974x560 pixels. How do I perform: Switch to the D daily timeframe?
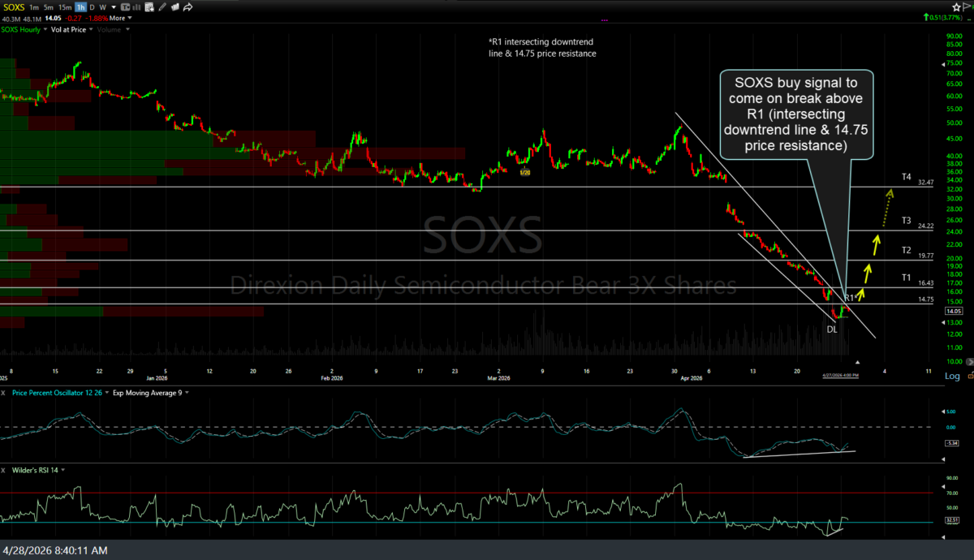click(x=93, y=7)
